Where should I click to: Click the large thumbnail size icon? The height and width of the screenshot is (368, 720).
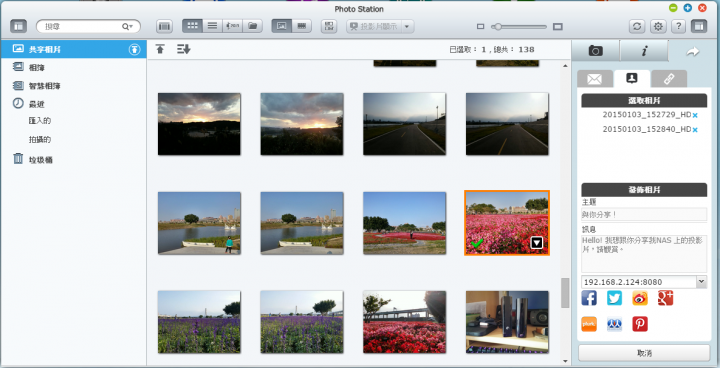(x=557, y=27)
